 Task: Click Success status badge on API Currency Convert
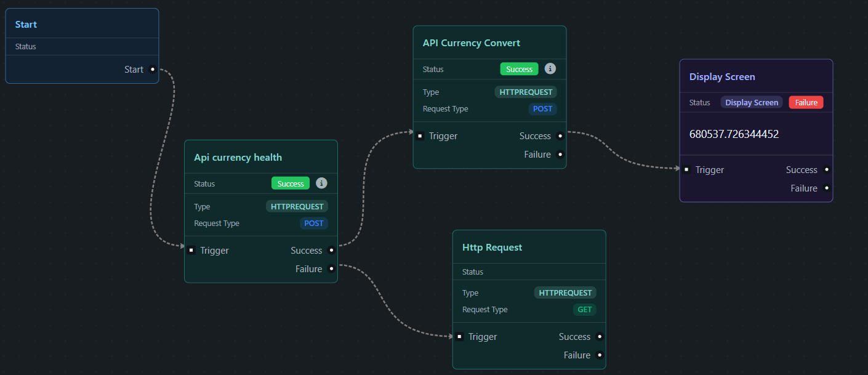(x=519, y=69)
